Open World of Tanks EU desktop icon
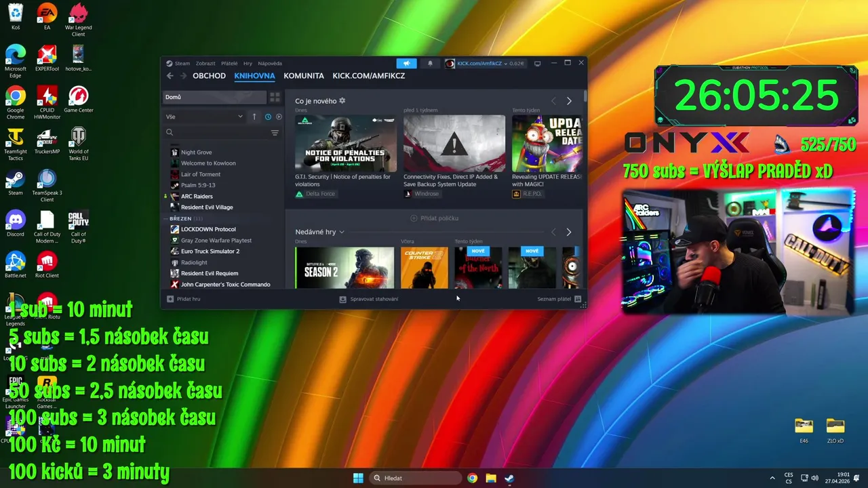Screen dimensions: 868x488 pyautogui.click(x=79, y=144)
